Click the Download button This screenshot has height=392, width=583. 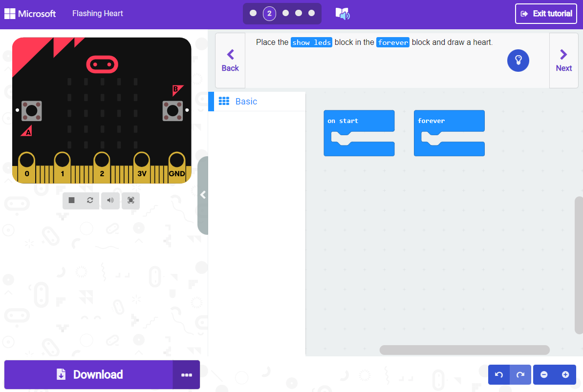[x=88, y=374]
